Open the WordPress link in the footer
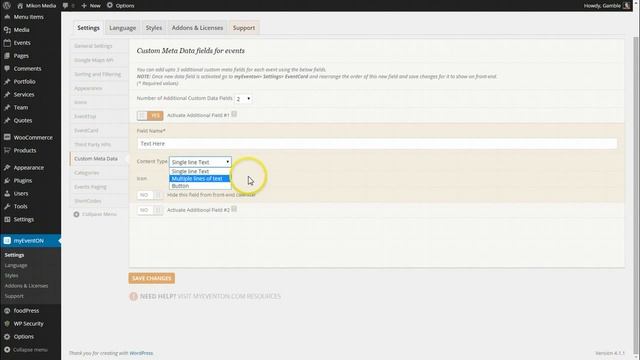640x360 pixels. tap(141, 353)
